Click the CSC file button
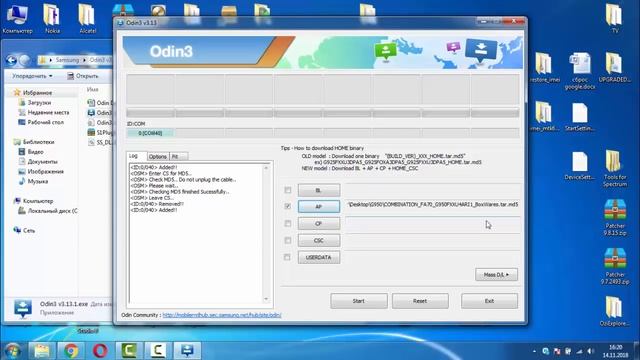The width and height of the screenshot is (640, 360). click(x=319, y=240)
